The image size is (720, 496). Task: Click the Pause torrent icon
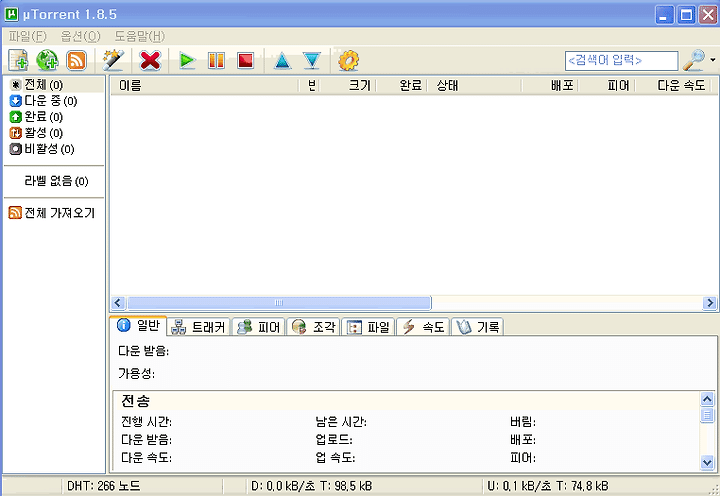coord(216,60)
